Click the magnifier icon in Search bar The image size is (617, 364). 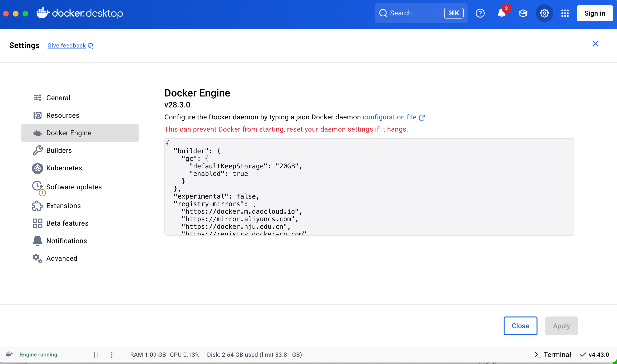point(383,13)
